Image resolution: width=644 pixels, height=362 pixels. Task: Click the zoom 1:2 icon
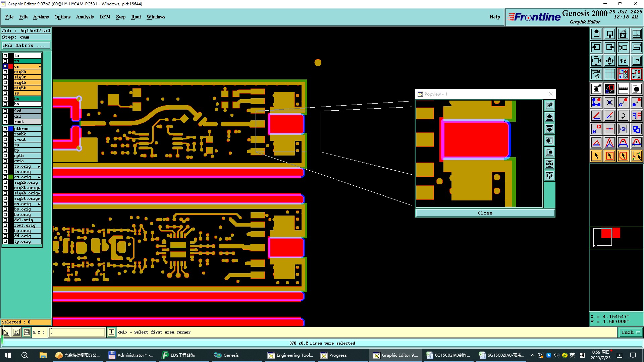click(x=623, y=61)
